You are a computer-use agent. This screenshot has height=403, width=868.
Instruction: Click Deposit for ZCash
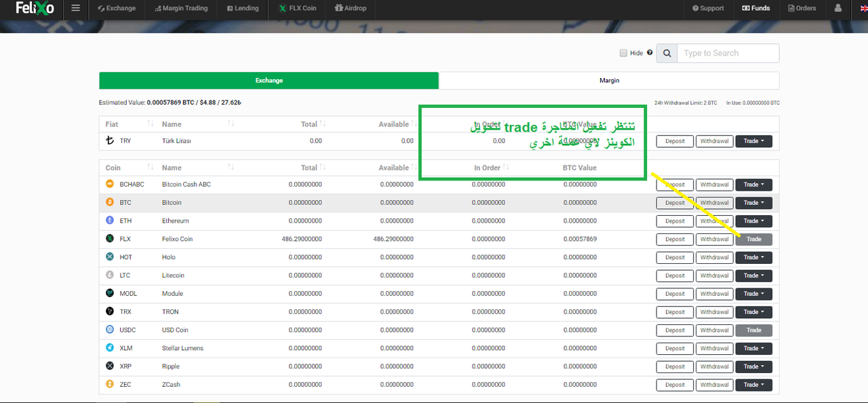click(x=675, y=385)
